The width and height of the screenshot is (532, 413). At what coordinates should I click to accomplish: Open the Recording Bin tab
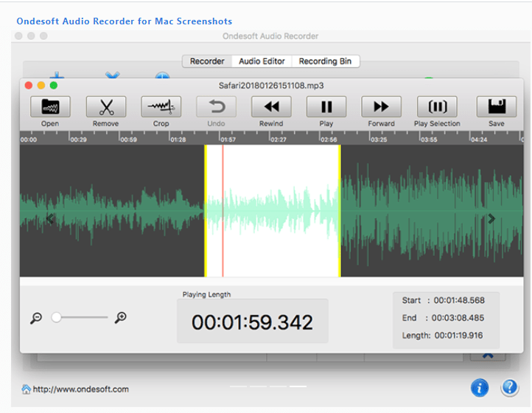[x=325, y=61]
